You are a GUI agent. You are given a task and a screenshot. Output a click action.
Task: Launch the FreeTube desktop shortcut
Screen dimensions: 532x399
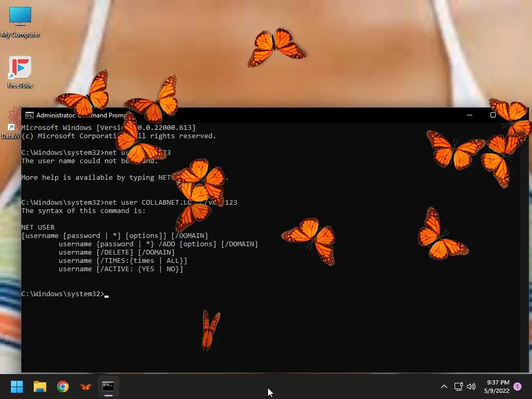click(x=20, y=72)
